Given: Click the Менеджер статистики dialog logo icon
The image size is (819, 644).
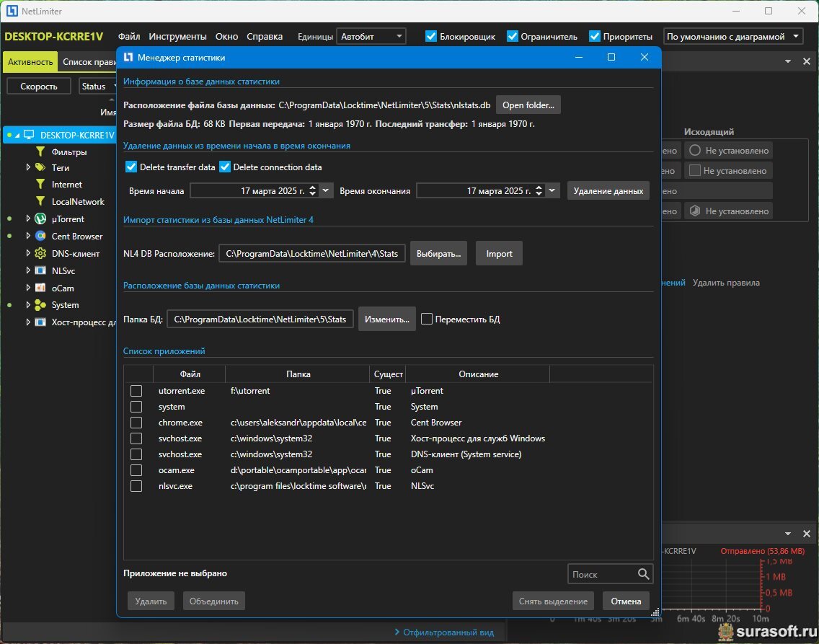Looking at the screenshot, I should coord(128,58).
